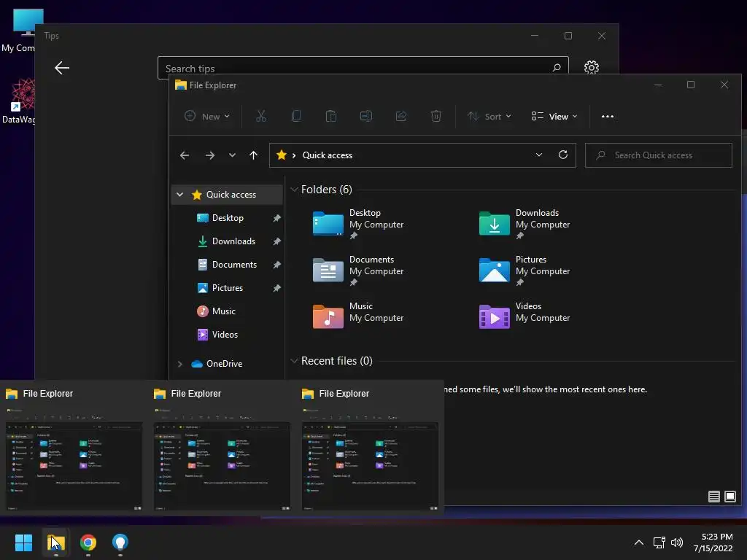Screen dimensions: 747x560
Task: Show hidden tray icons chevron
Action: (x=639, y=542)
